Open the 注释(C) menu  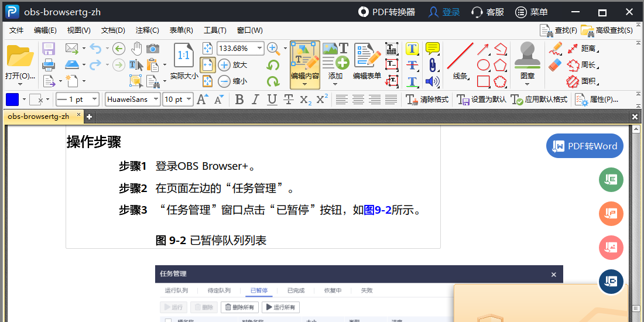[148, 30]
